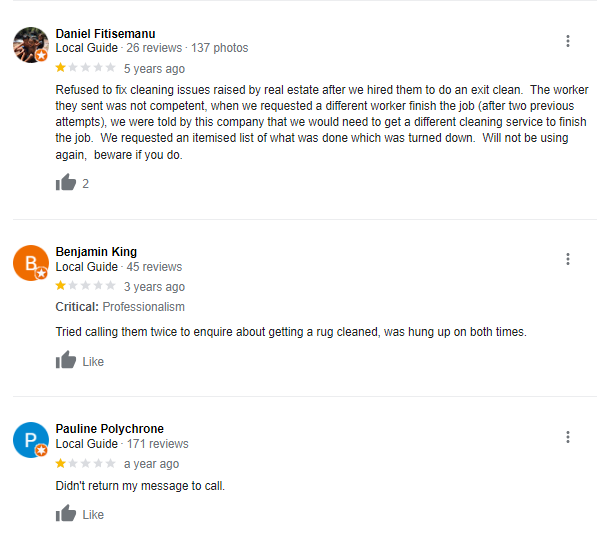602x535 pixels.
Task: Click thumbs up on Pauline Polychrone's review
Action: coord(66,513)
